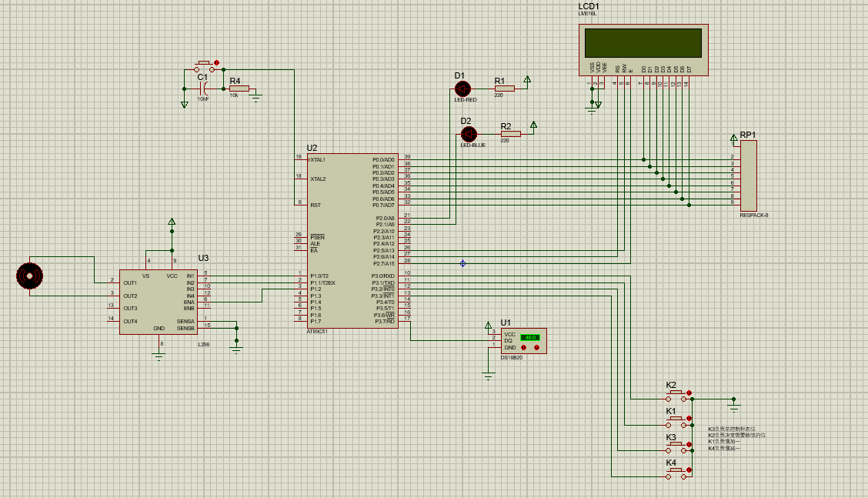The width and height of the screenshot is (868, 498).
Task: Select resistor R1 body
Action: tap(504, 89)
